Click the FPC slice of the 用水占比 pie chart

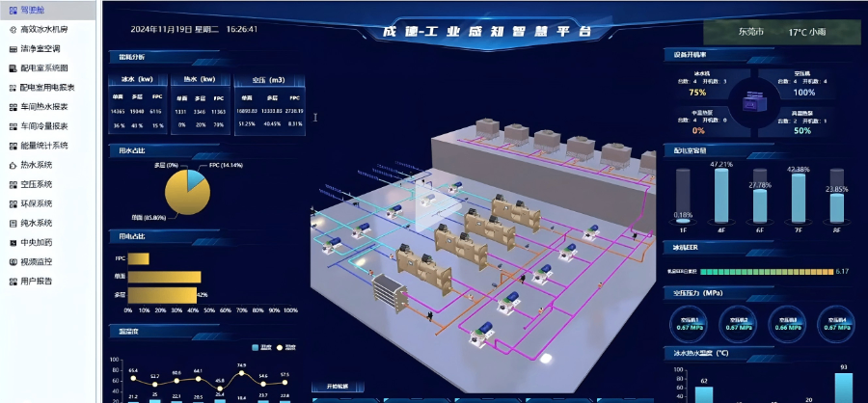coord(196,178)
